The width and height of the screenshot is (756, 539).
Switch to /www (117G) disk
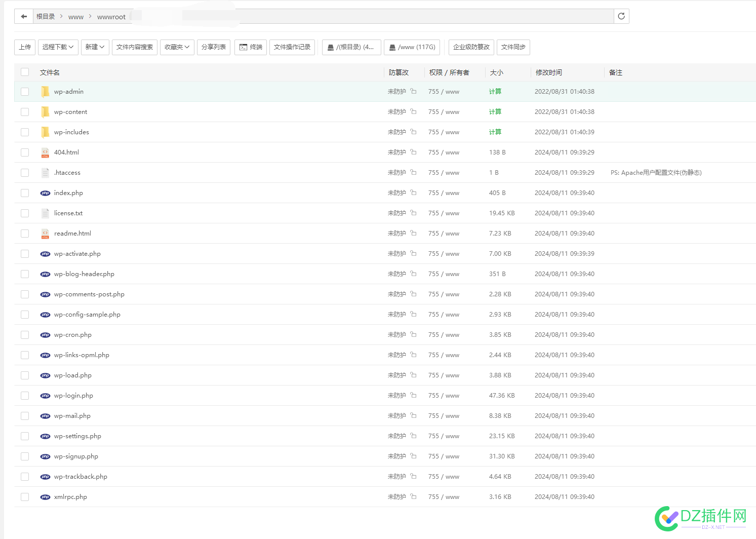tap(412, 47)
